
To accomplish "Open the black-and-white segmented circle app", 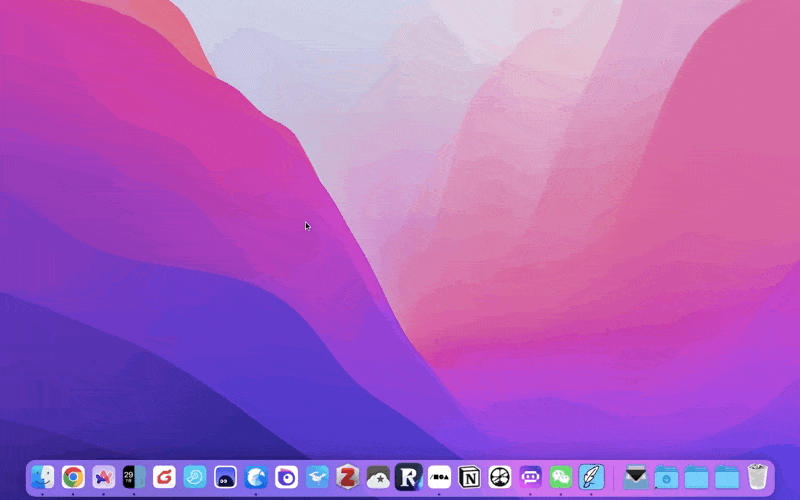I will pos(500,478).
